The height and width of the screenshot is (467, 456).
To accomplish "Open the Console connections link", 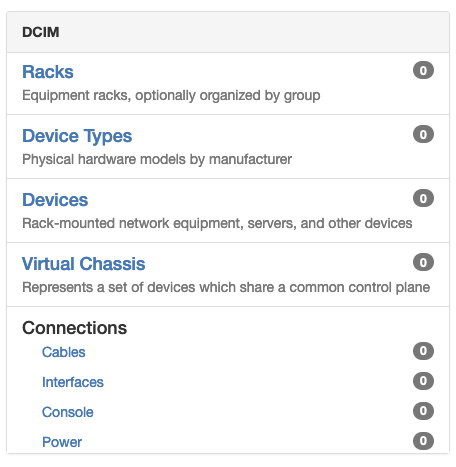I will 68,412.
